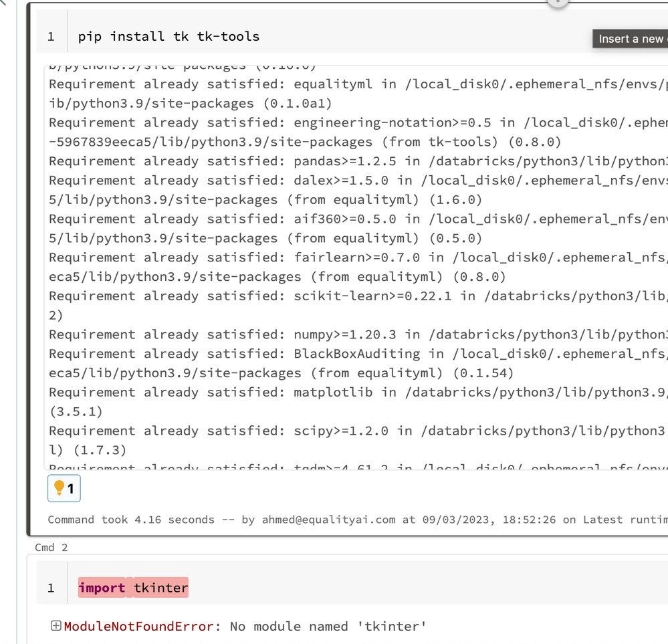
Task: Click line number 1 of import cell
Action: pyautogui.click(x=51, y=588)
